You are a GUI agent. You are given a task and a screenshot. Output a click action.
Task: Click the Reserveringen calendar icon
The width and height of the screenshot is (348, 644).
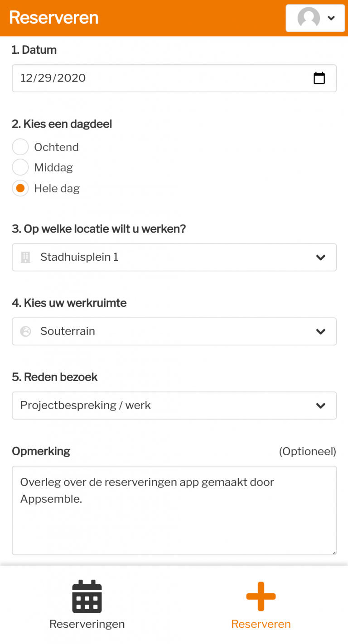pos(87,596)
